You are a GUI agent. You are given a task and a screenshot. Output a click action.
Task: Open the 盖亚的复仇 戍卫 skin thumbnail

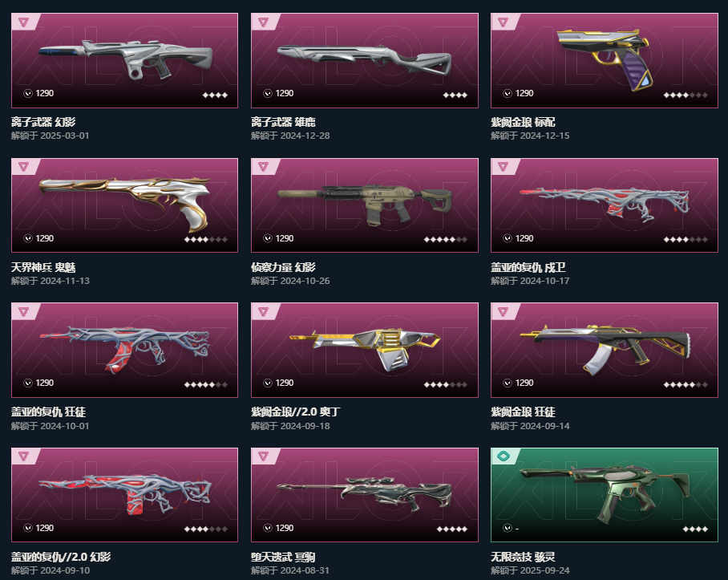(x=605, y=205)
